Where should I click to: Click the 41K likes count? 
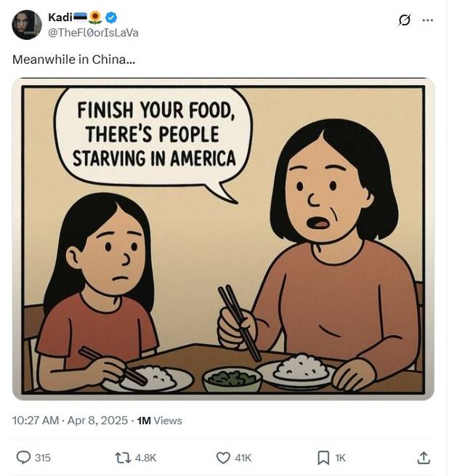point(243,457)
